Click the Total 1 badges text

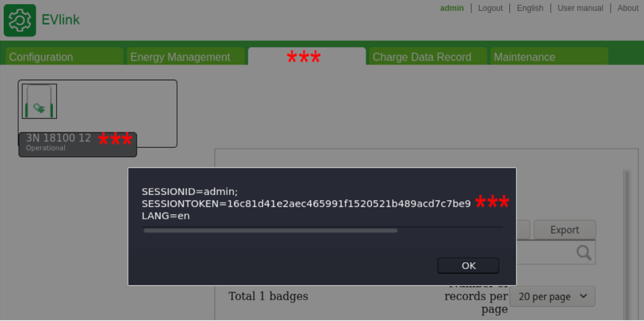click(268, 296)
